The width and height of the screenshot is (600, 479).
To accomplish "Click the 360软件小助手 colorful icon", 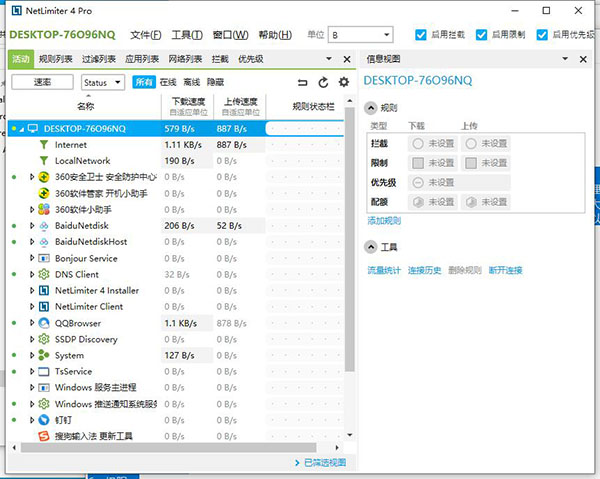I will tap(44, 209).
